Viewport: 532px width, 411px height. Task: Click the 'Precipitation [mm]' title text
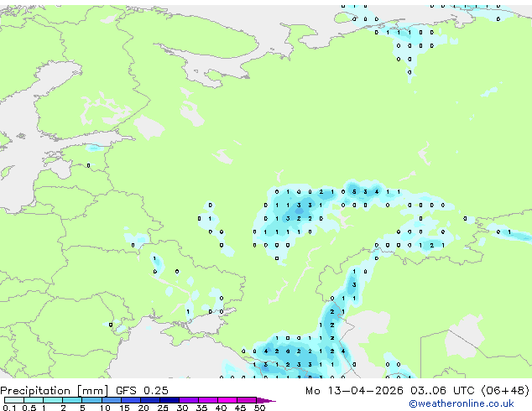(x=55, y=391)
